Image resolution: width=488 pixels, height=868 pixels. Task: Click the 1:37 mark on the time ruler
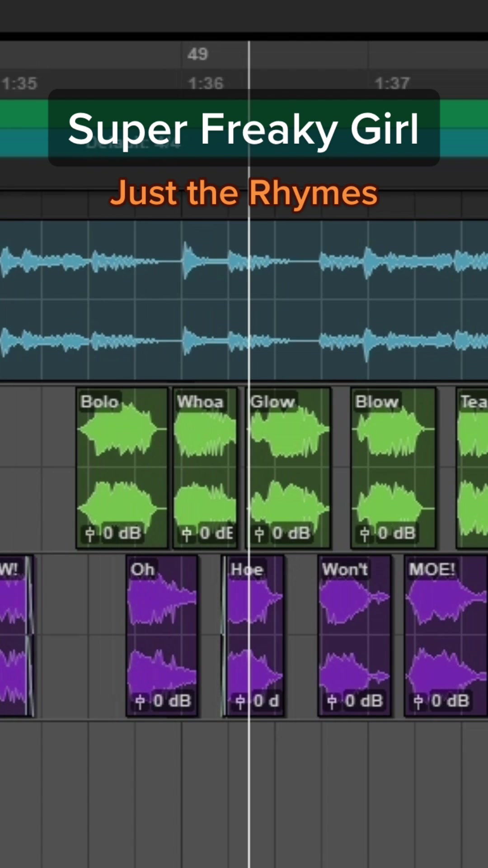(x=392, y=83)
